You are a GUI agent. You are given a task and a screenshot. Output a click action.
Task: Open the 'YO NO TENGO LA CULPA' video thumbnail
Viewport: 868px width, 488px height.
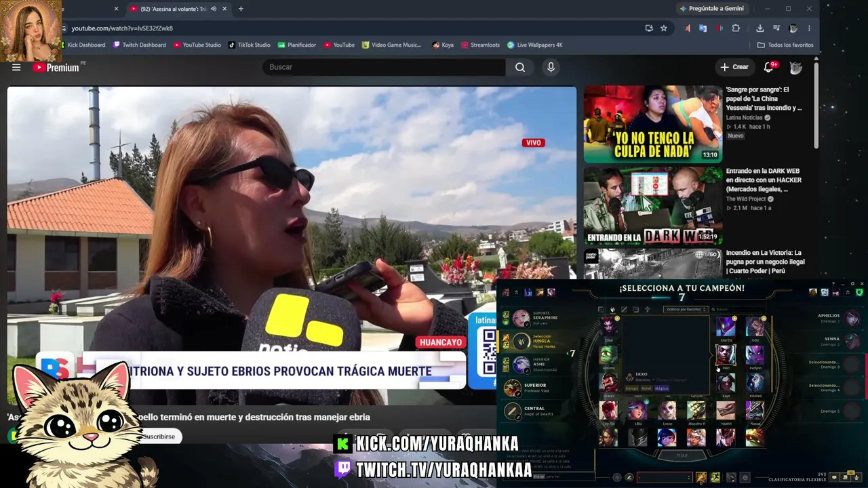(653, 124)
